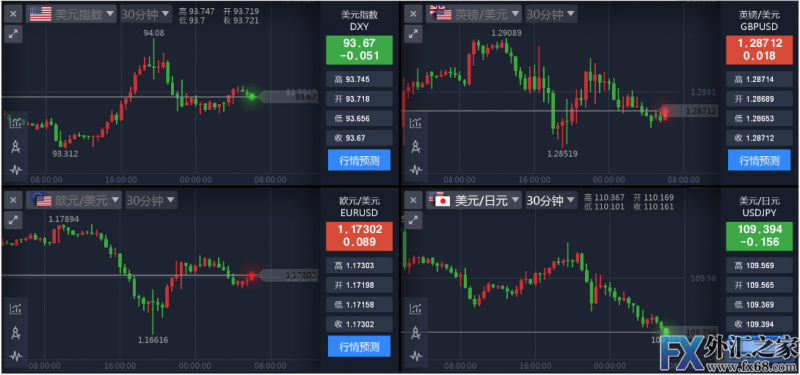Click 行情预测 button under EURUSD
This screenshot has height=375, width=800.
click(x=359, y=346)
